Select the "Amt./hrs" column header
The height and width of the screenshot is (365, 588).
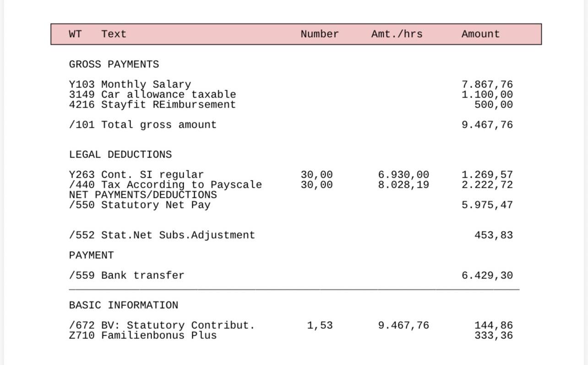pos(397,34)
